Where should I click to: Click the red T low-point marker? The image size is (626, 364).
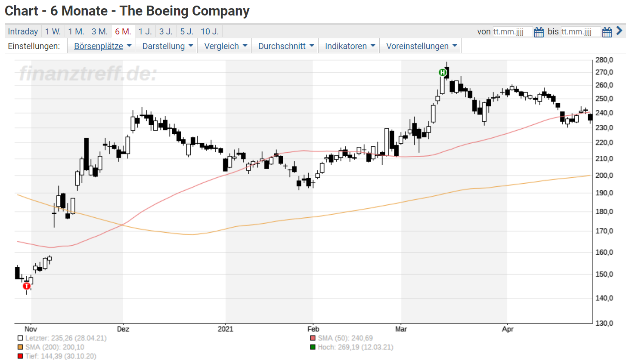click(x=27, y=286)
